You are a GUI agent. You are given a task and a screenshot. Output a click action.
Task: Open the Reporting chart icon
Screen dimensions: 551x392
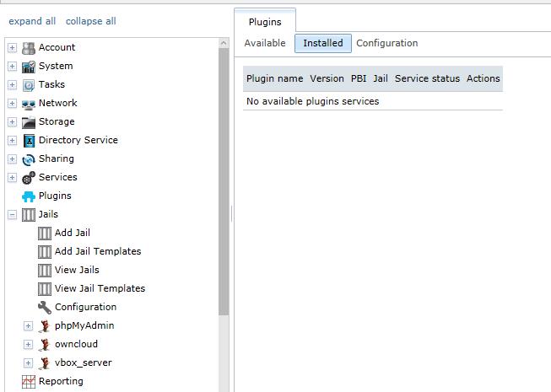coord(29,382)
